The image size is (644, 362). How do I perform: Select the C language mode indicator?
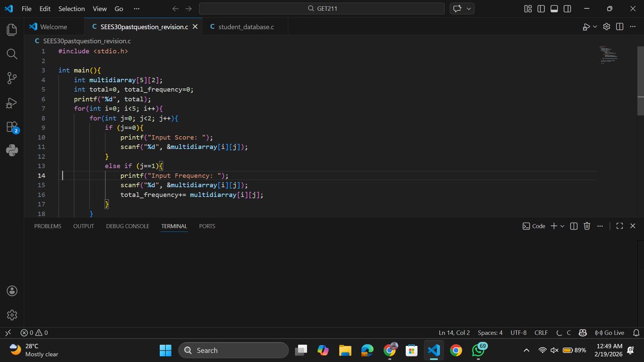pos(568,333)
